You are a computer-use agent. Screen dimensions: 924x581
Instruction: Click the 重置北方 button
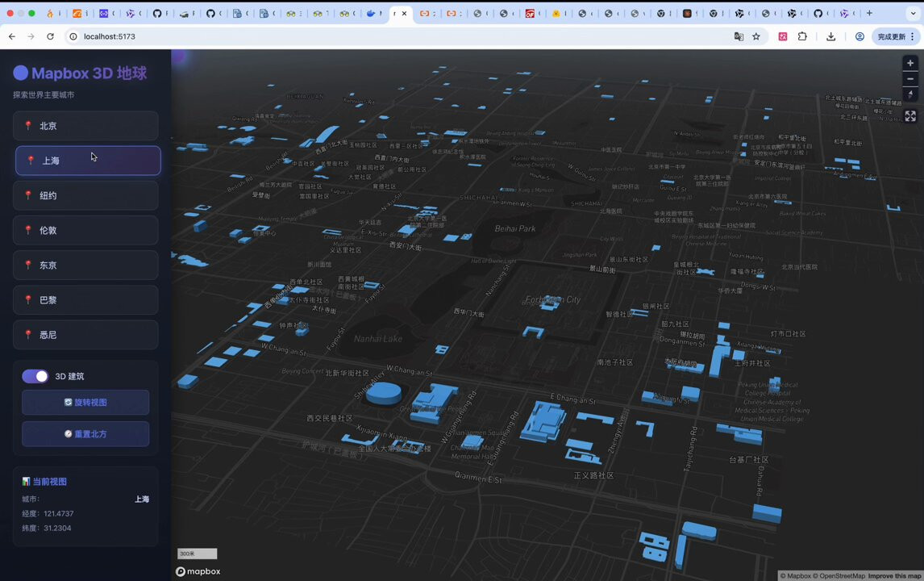coord(85,433)
